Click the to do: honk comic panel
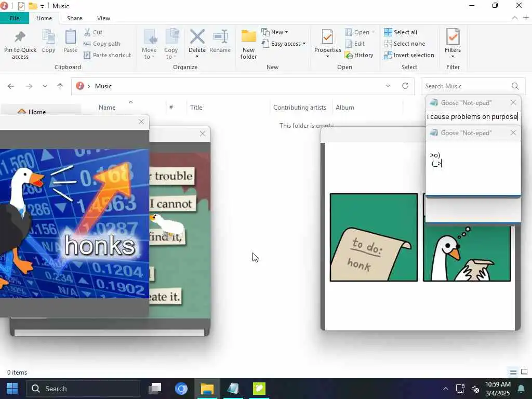The height and width of the screenshot is (399, 532). pyautogui.click(x=374, y=237)
